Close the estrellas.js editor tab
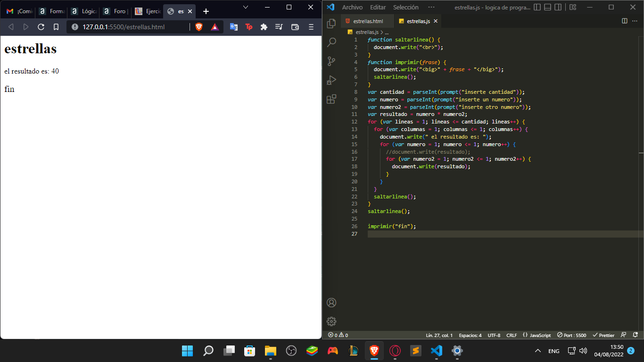The image size is (644, 362). [436, 21]
